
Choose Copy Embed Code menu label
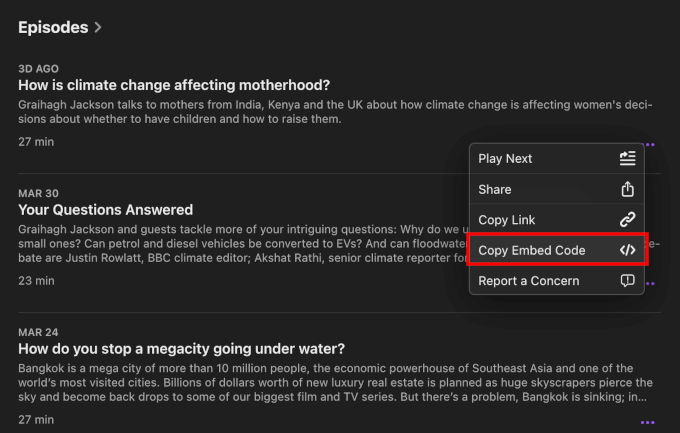click(x=531, y=250)
